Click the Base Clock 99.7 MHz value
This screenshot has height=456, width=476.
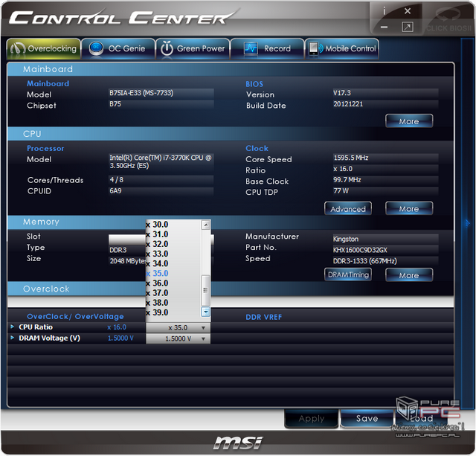(x=385, y=180)
